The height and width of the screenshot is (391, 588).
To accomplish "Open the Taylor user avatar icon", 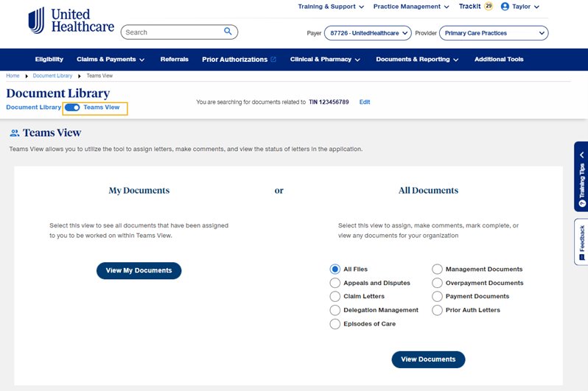I will [x=505, y=7].
